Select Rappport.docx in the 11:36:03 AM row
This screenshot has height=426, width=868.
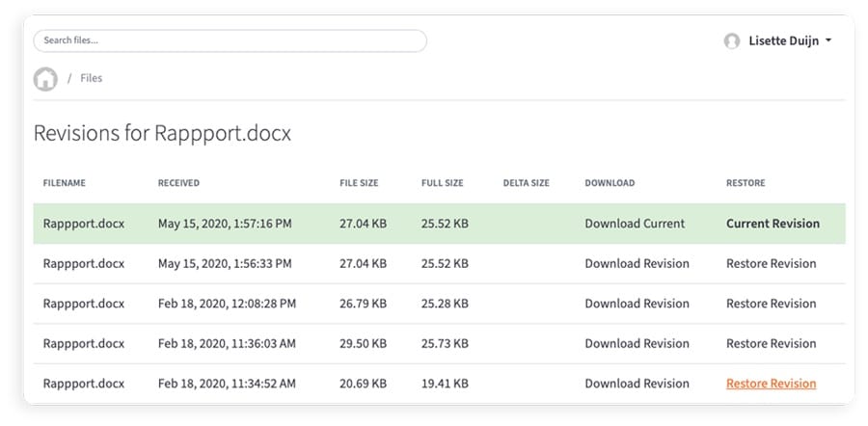pos(84,343)
